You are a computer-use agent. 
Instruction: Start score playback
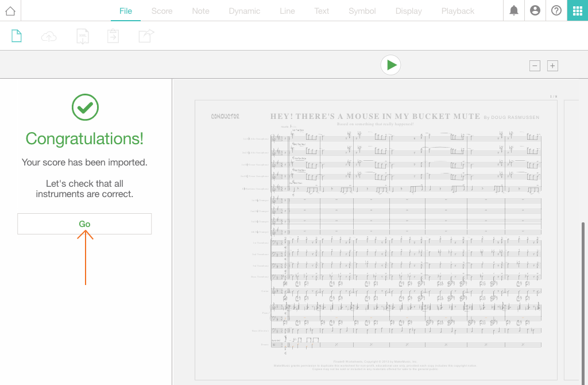point(390,65)
